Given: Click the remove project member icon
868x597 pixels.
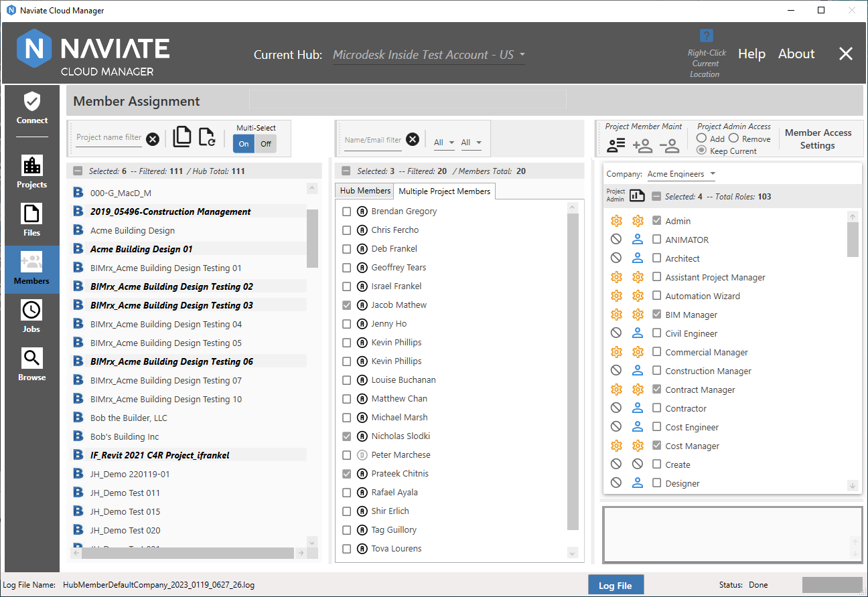Looking at the screenshot, I should [x=669, y=145].
